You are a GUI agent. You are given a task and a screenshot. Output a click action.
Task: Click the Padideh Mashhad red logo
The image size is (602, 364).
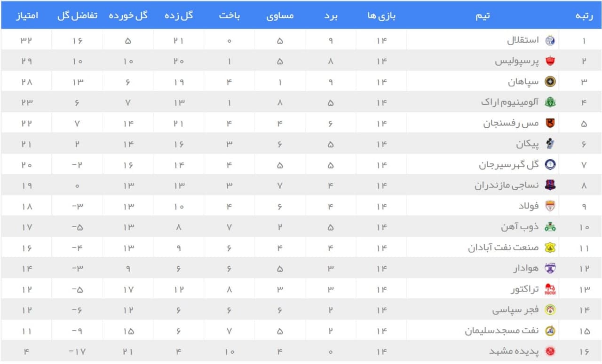[550, 351]
